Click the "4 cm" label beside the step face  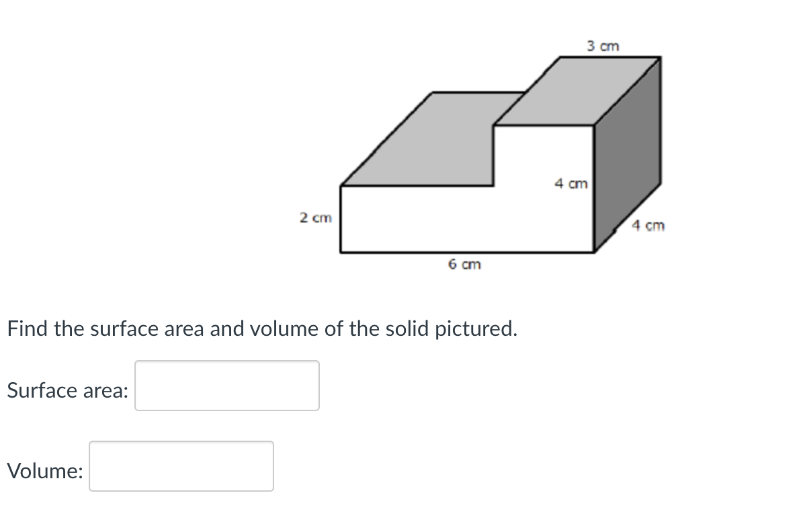point(571,183)
